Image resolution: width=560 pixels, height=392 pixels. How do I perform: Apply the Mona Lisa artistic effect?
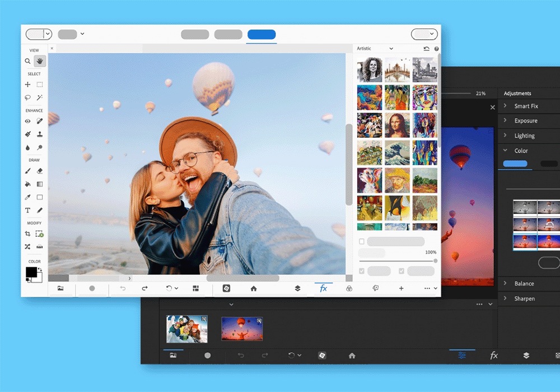pos(397,125)
